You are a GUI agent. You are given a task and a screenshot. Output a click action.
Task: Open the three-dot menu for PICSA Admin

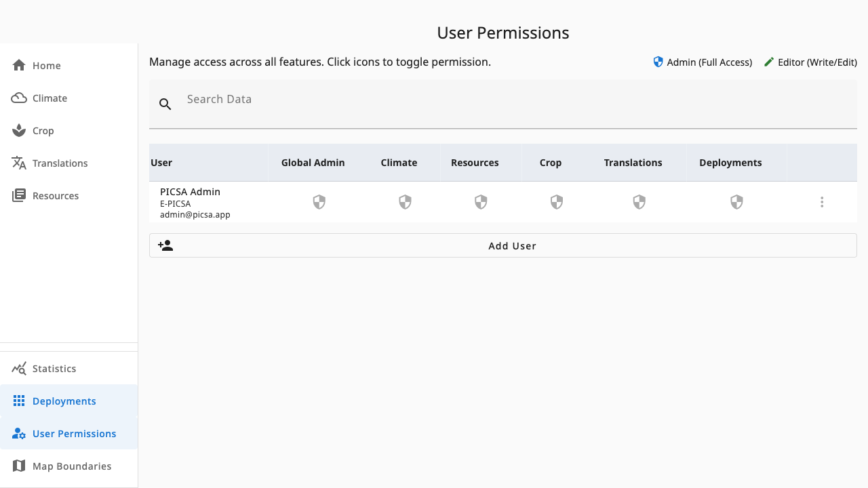(x=822, y=202)
